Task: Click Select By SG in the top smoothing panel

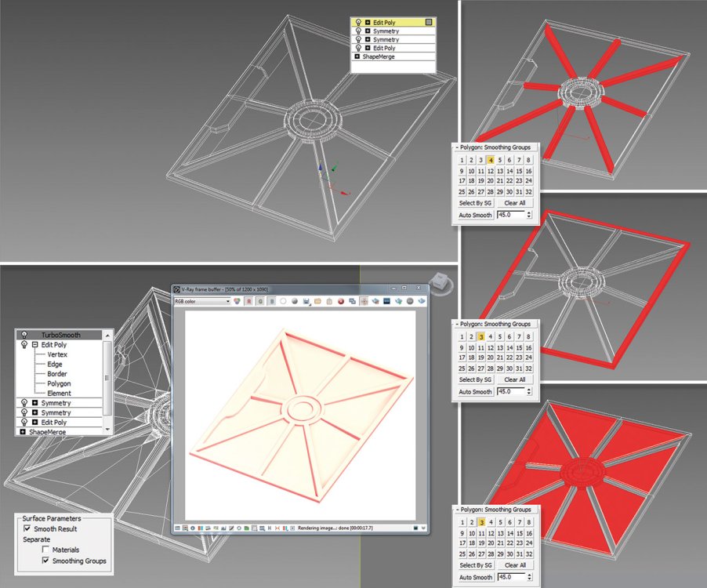Action: tap(475, 203)
